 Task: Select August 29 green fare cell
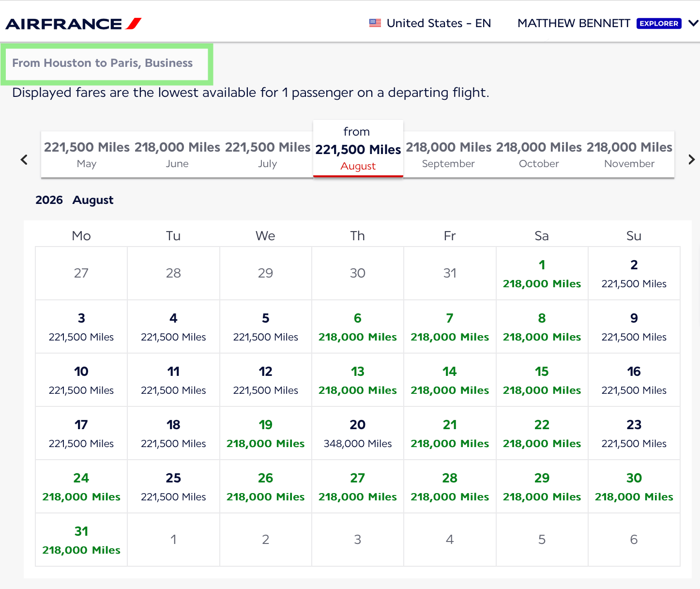coord(542,486)
